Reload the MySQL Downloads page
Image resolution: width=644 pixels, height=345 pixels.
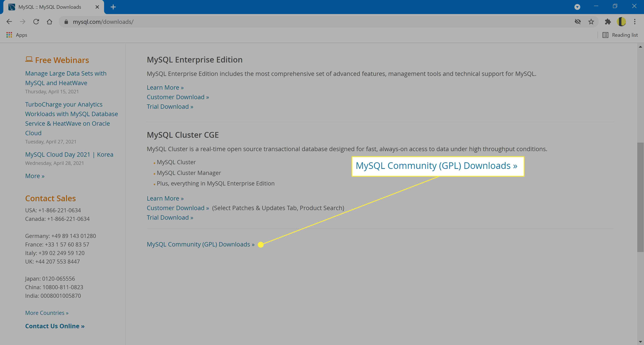[36, 22]
